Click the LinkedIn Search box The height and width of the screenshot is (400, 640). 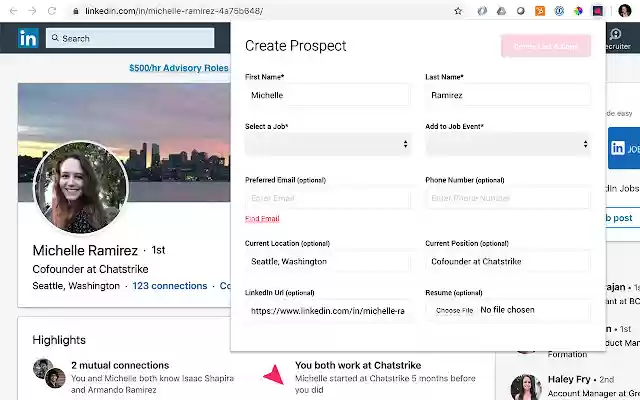point(130,38)
